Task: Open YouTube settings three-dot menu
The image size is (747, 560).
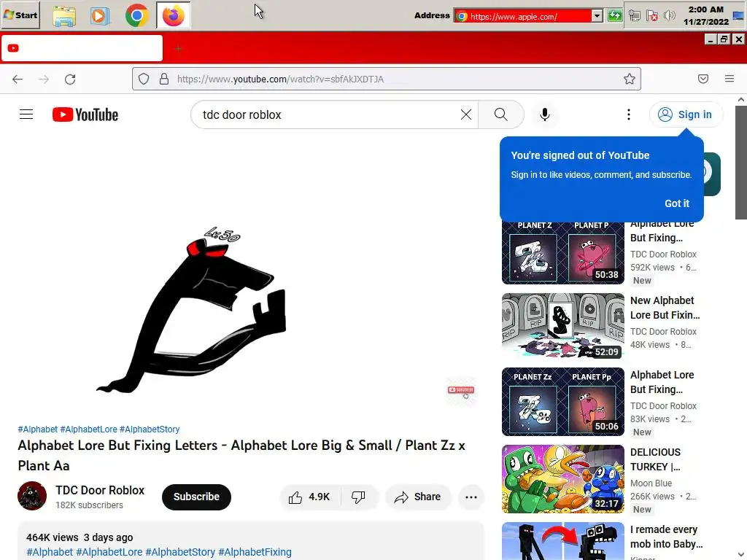Action: click(629, 114)
